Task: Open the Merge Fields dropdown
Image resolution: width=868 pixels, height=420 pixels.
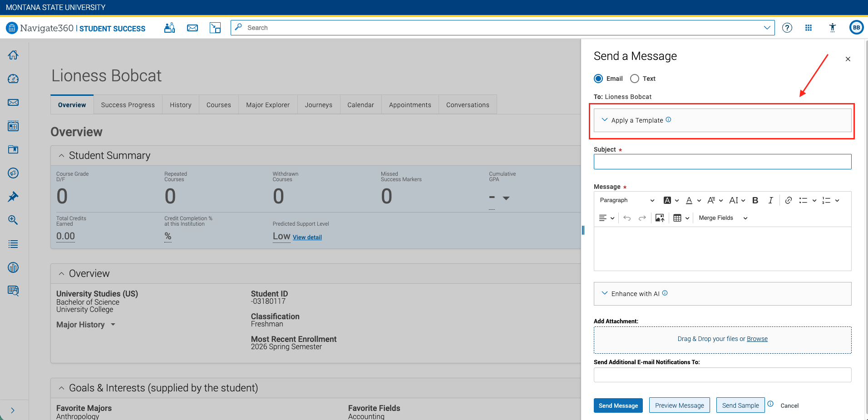Action: 723,218
